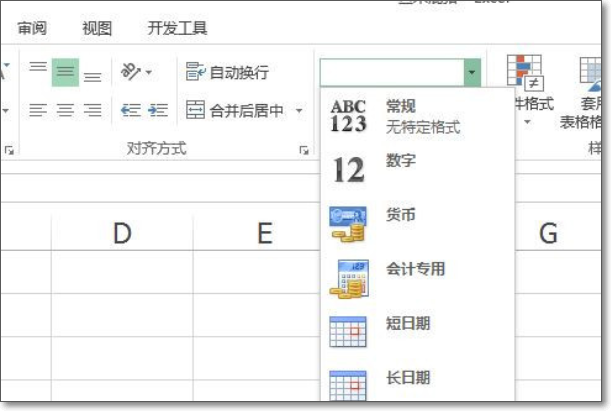Increase the cell indent
The image size is (611, 411).
click(x=158, y=110)
